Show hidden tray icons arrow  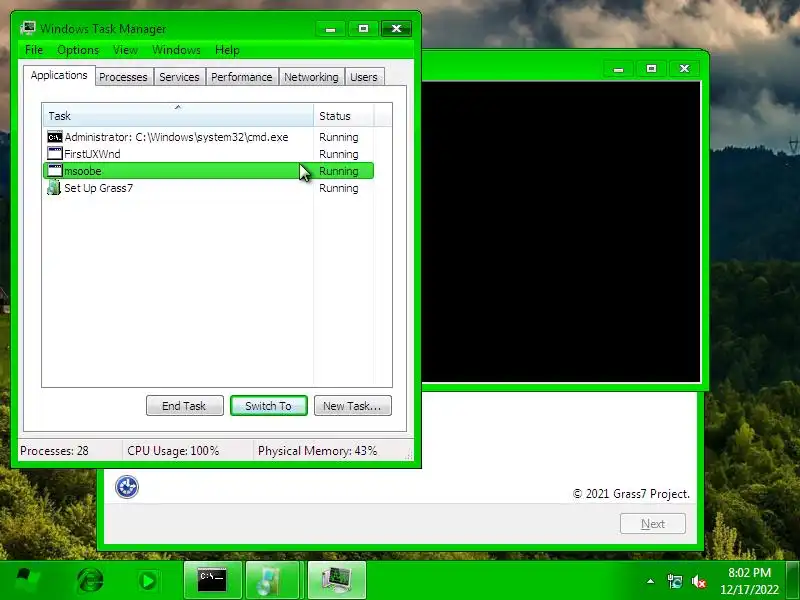pyautogui.click(x=651, y=581)
